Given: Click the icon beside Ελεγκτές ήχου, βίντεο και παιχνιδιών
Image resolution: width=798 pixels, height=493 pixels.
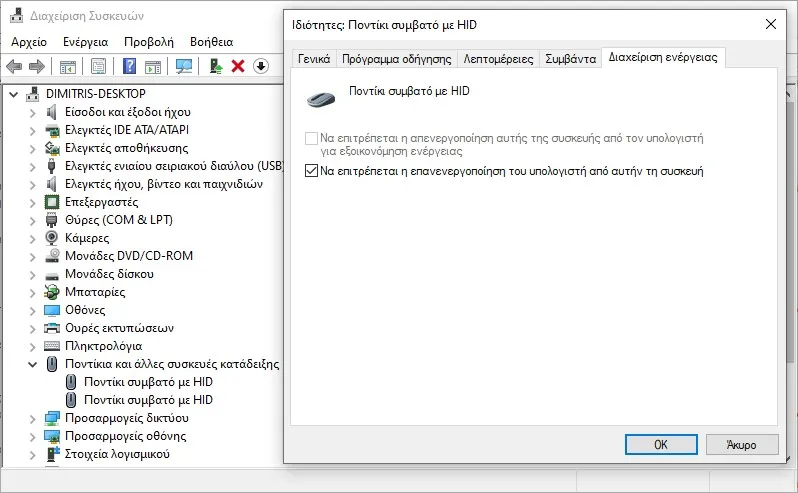Looking at the screenshot, I should coord(51,184).
